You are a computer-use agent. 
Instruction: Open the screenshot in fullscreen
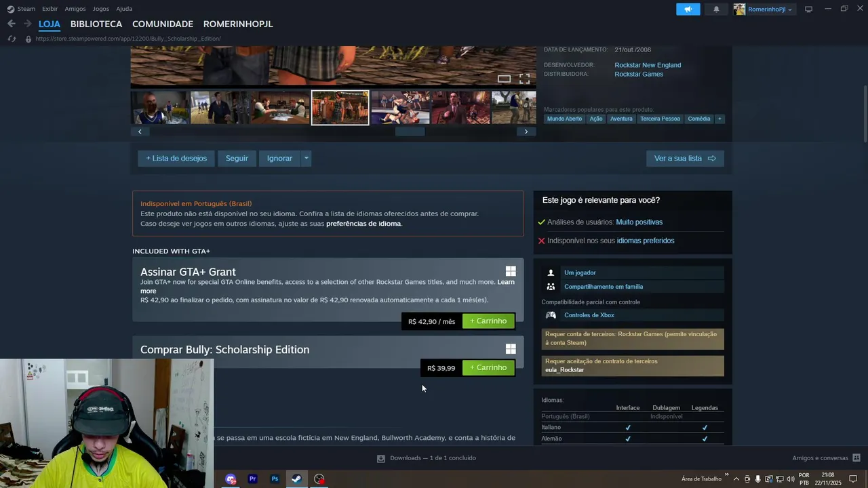524,79
